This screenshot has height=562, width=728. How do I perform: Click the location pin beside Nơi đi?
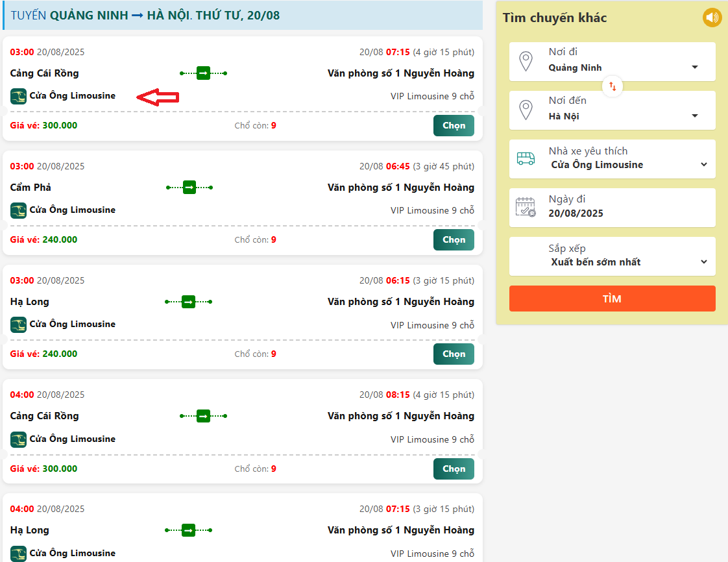click(526, 62)
